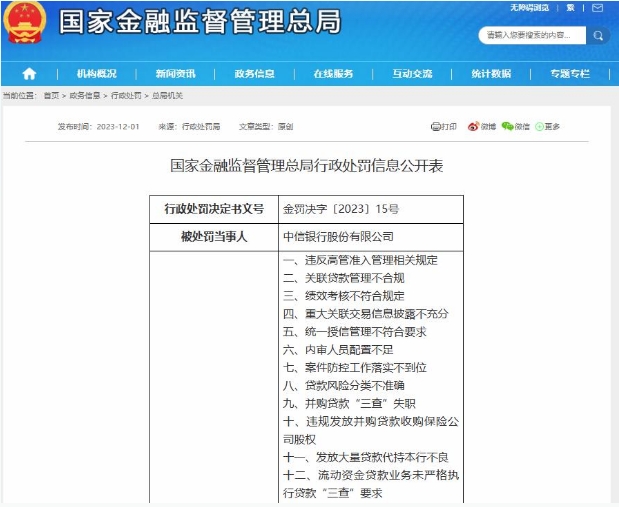The image size is (619, 507).
Task: Click the 国家金融监督管理总局 site title
Action: point(200,22)
